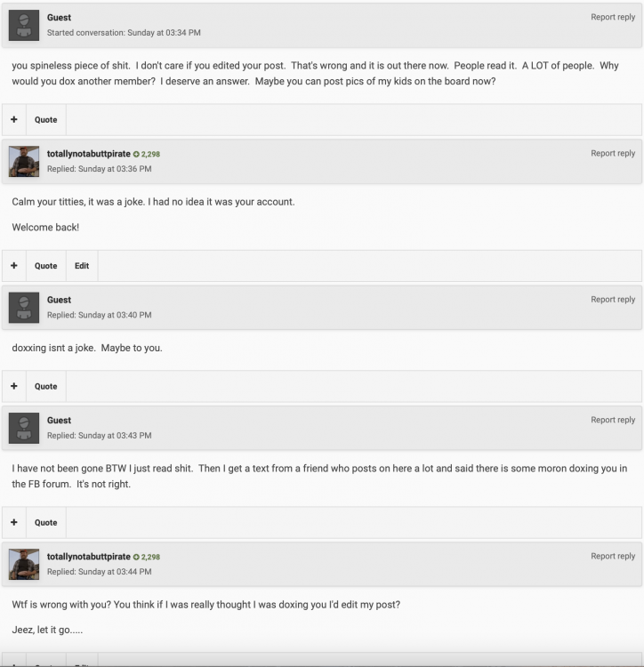
Task: Click Guest avatar icon on the 03:40 PM reply
Action: pyautogui.click(x=24, y=307)
